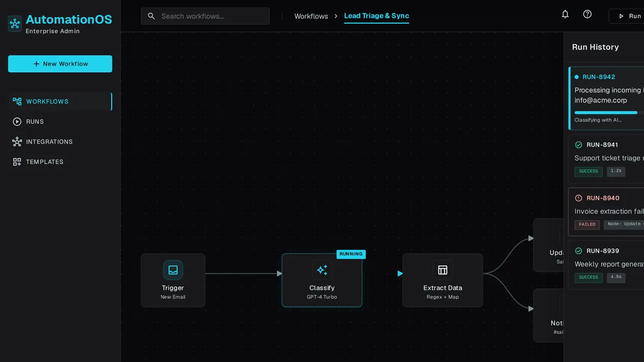Focus the Search workflows field

[205, 16]
